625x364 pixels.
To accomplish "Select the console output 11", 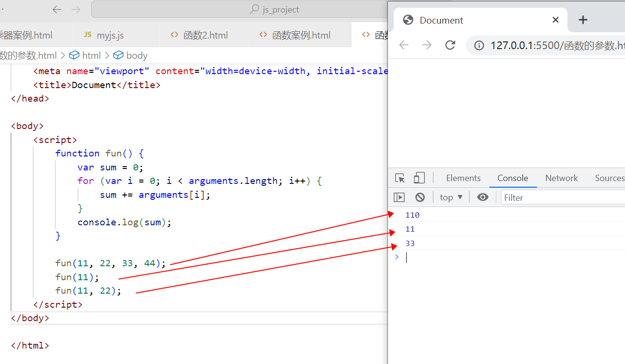I will pyautogui.click(x=410, y=229).
